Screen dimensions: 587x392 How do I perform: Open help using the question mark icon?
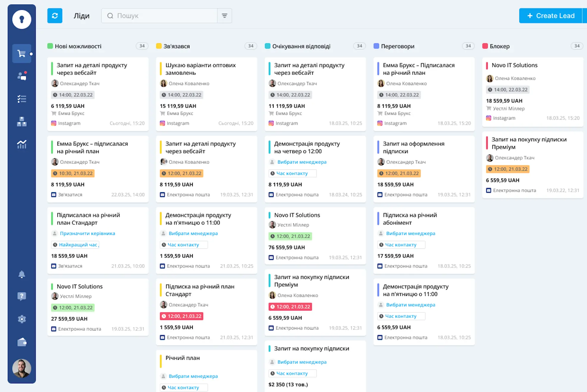pos(22,296)
